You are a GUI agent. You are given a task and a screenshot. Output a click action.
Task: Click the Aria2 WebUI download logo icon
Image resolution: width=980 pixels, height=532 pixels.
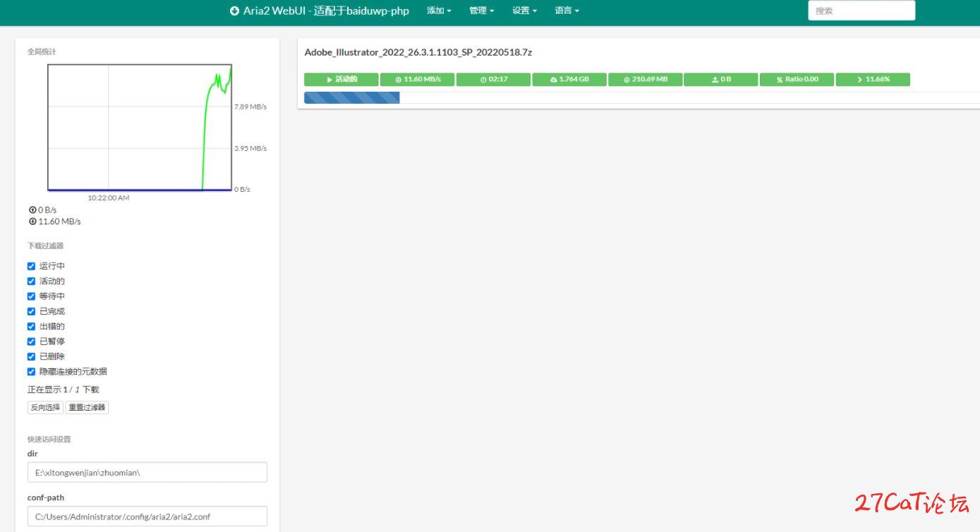234,11
